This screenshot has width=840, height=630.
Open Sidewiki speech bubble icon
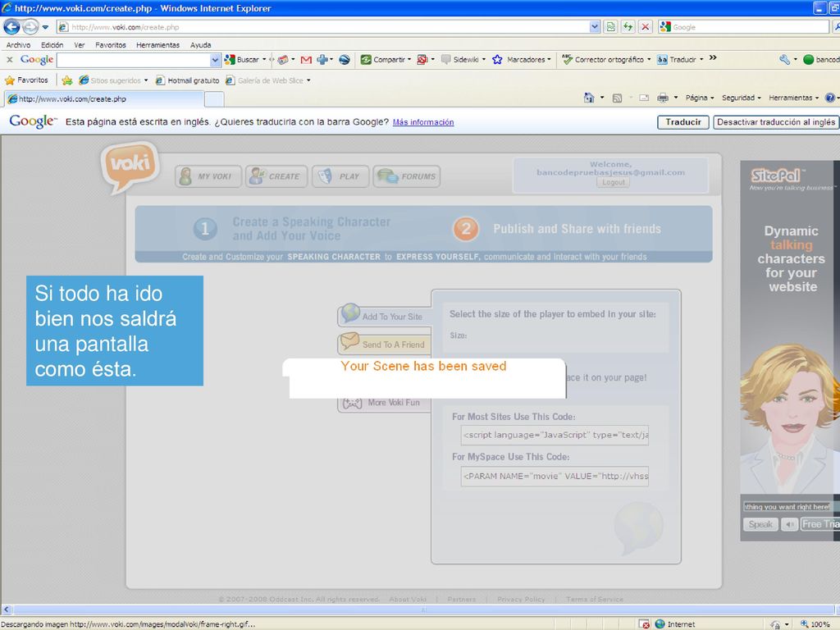[445, 59]
